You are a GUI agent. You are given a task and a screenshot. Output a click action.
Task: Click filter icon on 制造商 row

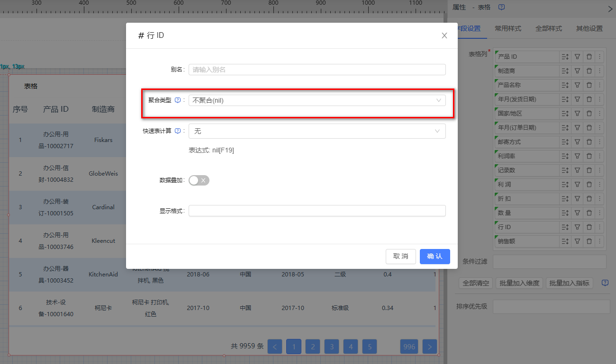click(x=577, y=71)
